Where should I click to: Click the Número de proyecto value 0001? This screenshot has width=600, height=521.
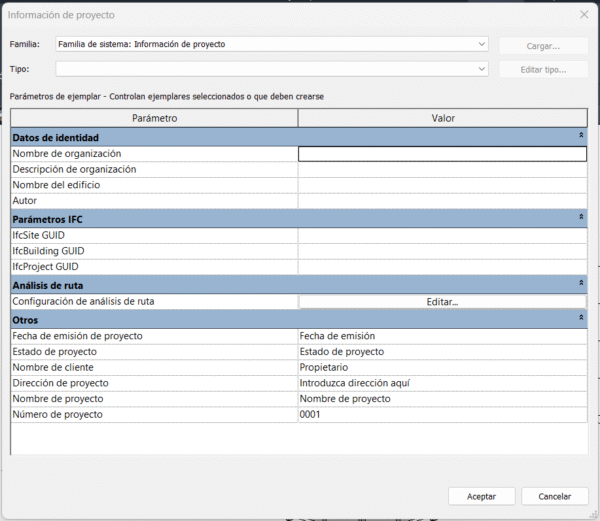pyautogui.click(x=442, y=414)
